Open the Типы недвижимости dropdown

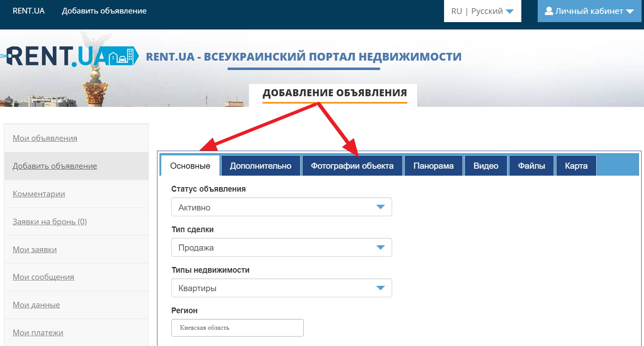pos(281,288)
